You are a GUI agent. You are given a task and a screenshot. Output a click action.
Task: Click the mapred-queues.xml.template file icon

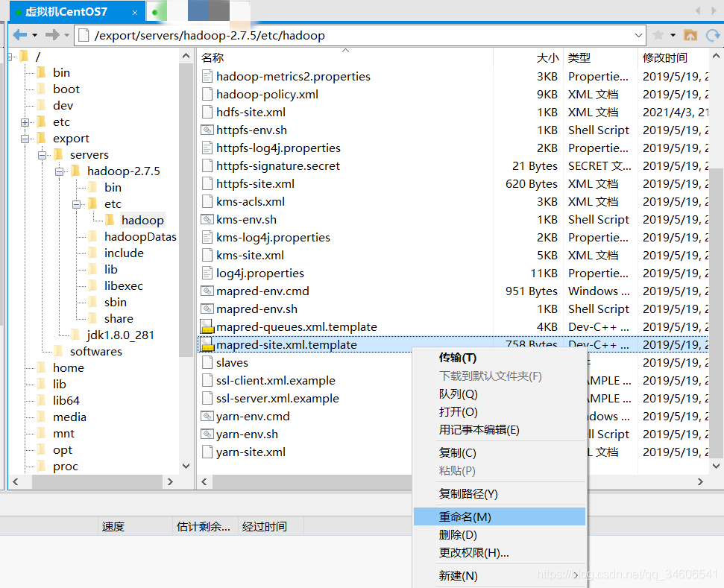coord(207,326)
